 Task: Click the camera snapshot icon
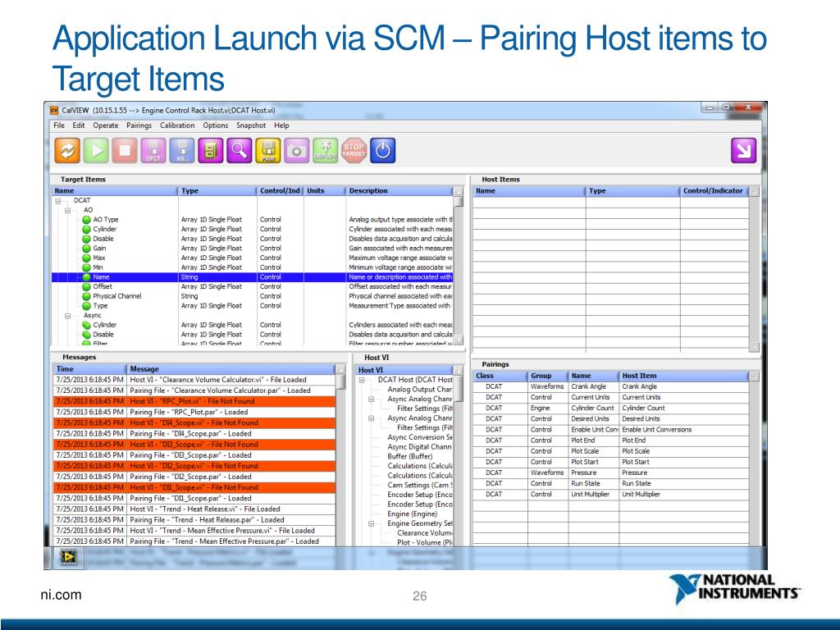tap(297, 151)
